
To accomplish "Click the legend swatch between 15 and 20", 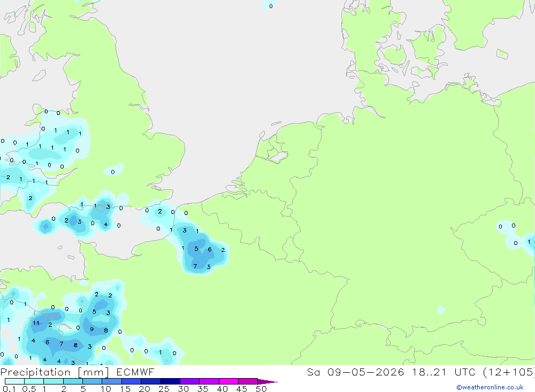I will tap(132, 381).
